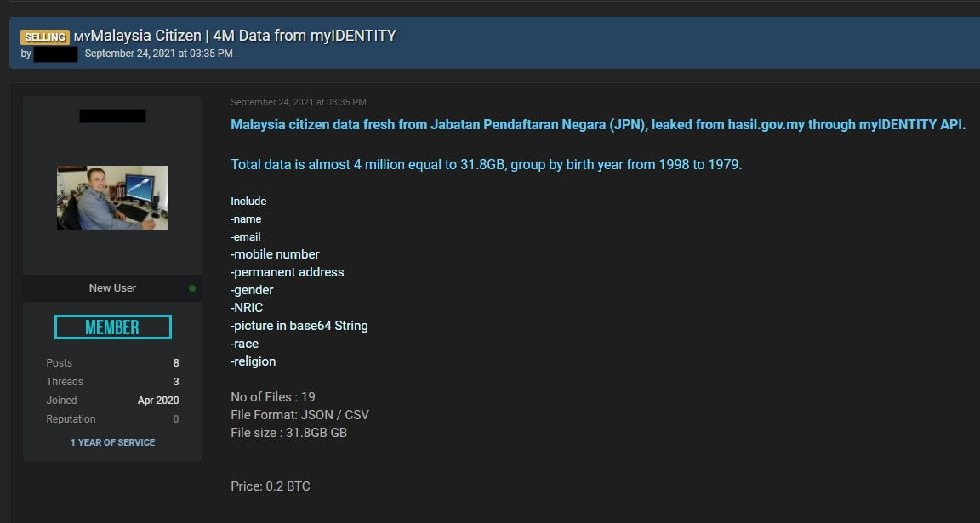Screen dimensions: 980x523
Task: Open the poster's avatar picture
Action: [112, 197]
